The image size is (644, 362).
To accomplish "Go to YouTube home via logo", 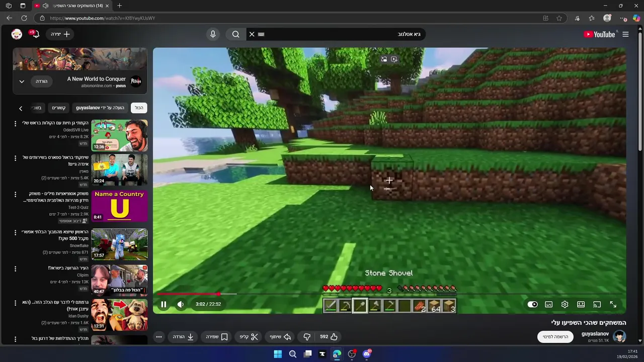I will coord(599,34).
